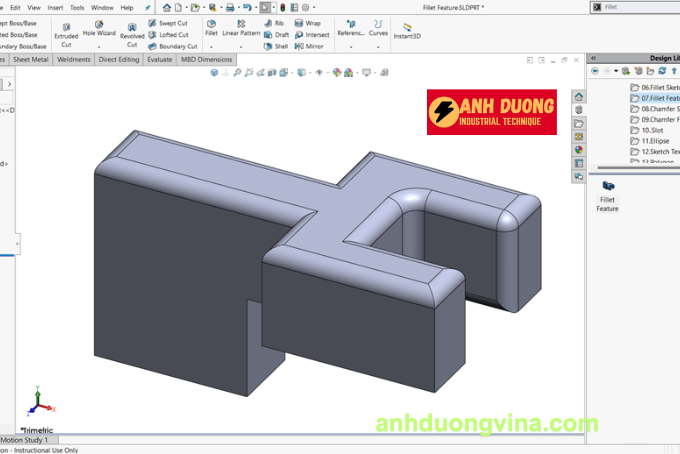Switch to the Sheet Metal tab
Image resolution: width=680 pixels, height=454 pixels.
click(x=30, y=59)
